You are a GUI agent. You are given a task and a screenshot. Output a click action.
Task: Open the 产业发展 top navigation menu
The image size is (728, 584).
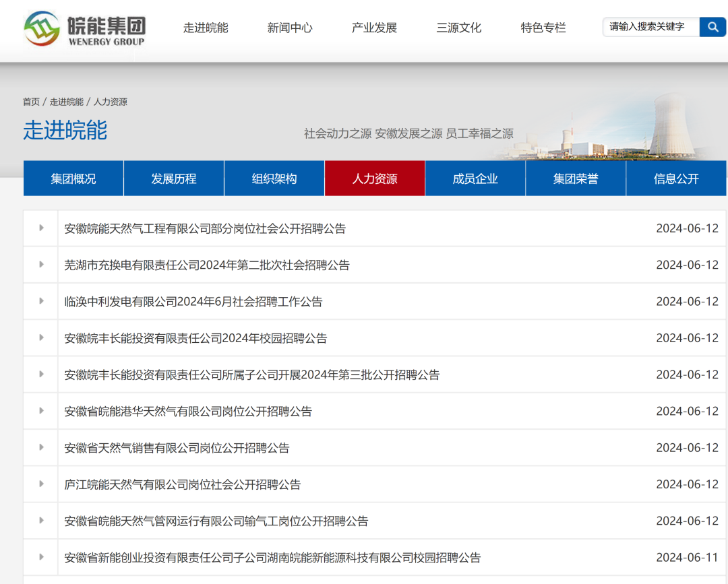(x=374, y=28)
